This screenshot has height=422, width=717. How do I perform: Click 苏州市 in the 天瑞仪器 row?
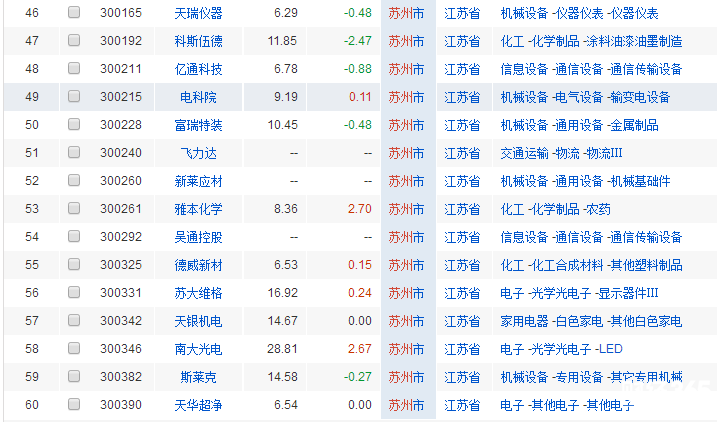coord(406,13)
